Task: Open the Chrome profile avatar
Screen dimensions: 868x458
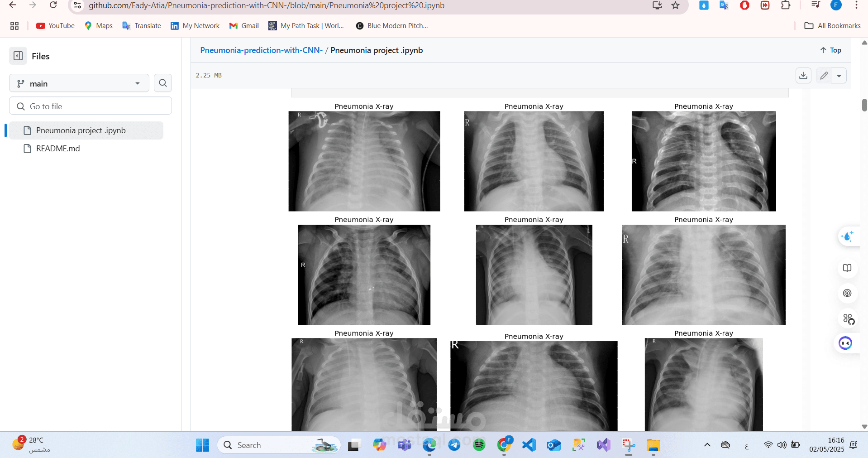Action: (x=836, y=5)
